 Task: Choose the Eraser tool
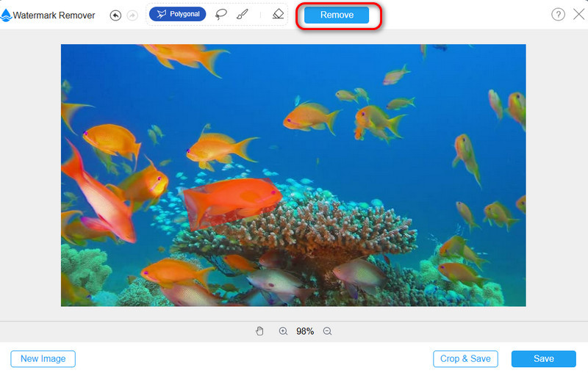tap(277, 15)
